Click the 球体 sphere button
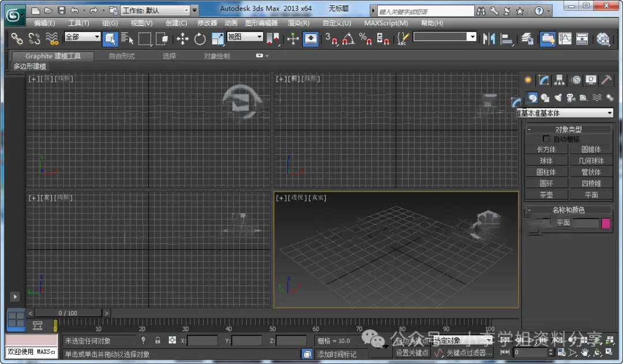 pos(546,160)
